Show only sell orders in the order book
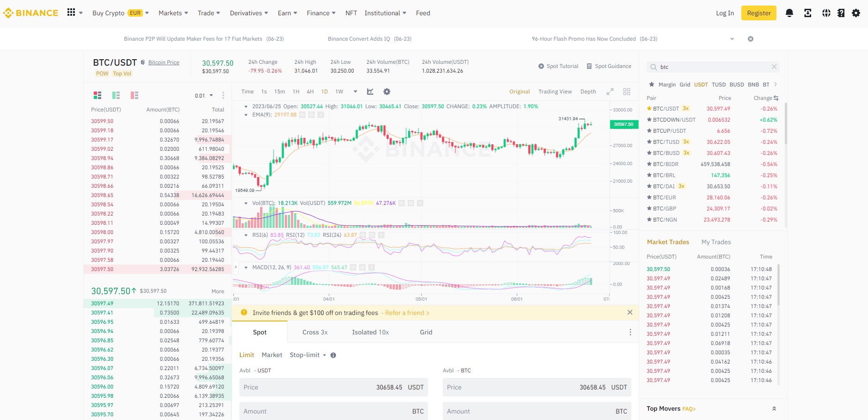 (134, 95)
